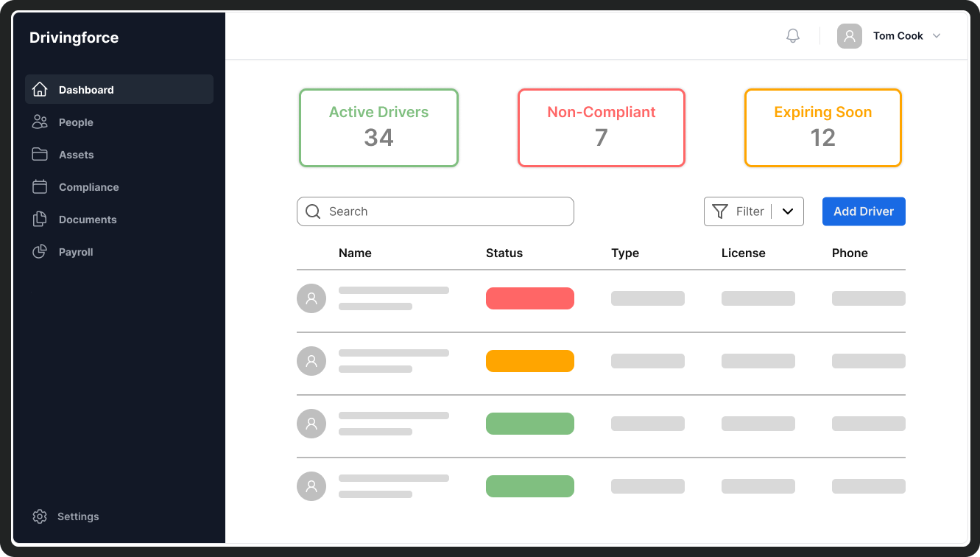Open the Filter dropdown chevron
980x557 pixels.
coord(789,211)
